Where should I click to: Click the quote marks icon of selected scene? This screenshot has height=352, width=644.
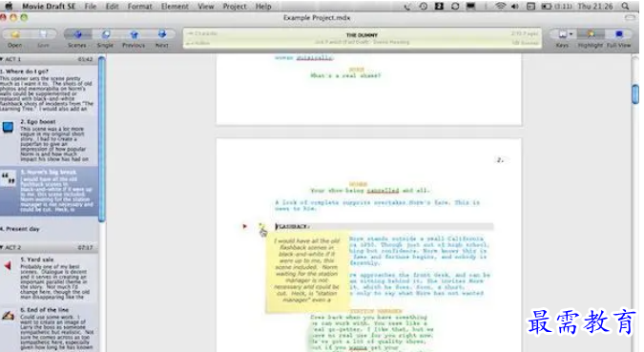point(8,178)
